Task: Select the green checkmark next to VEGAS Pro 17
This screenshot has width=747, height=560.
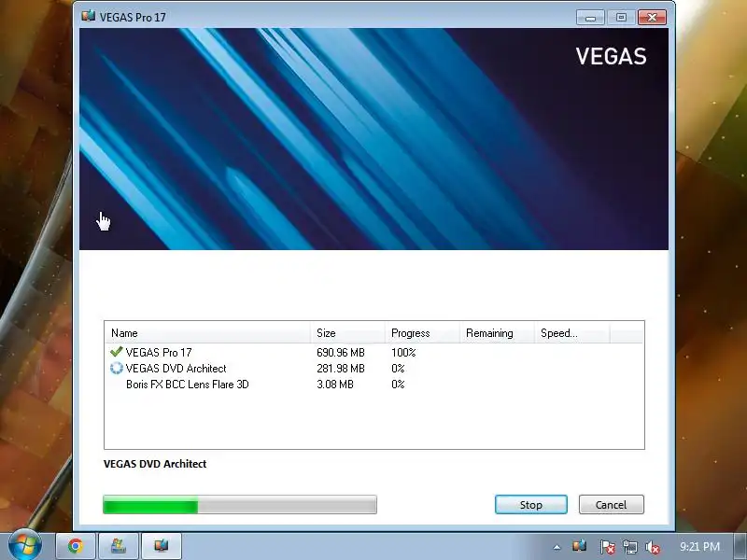Action: pyautogui.click(x=116, y=352)
